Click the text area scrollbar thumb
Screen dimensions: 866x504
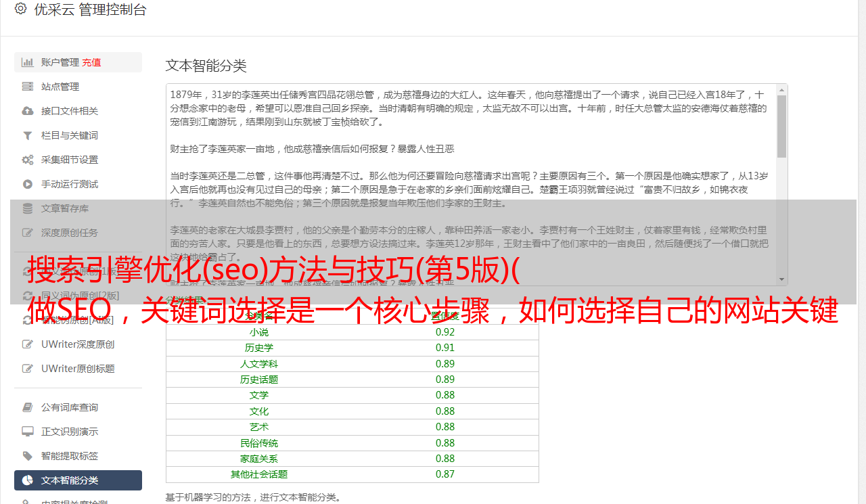(782, 126)
